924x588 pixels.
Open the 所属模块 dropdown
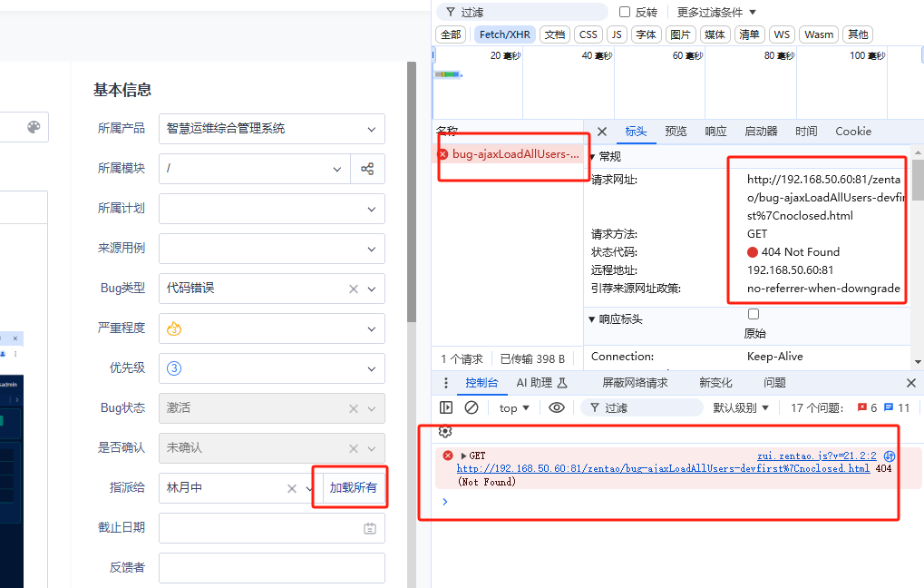click(x=255, y=169)
